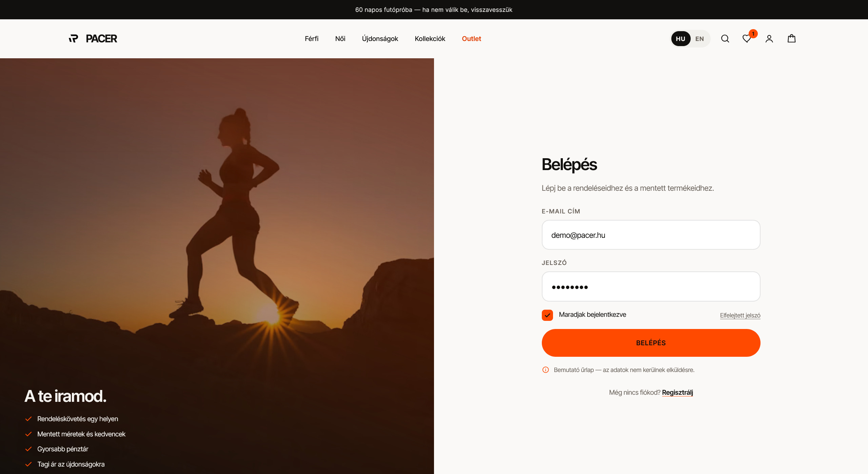This screenshot has width=868, height=474.
Task: Click the info icon beside Bemutató űrlap
Action: pyautogui.click(x=546, y=370)
